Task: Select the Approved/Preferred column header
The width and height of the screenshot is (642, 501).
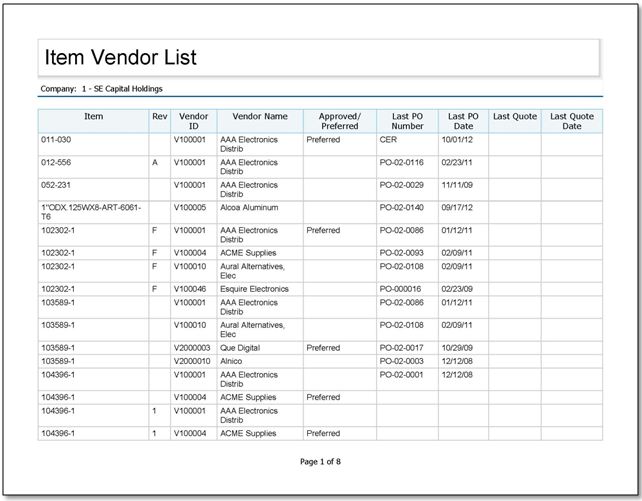Action: 339,121
